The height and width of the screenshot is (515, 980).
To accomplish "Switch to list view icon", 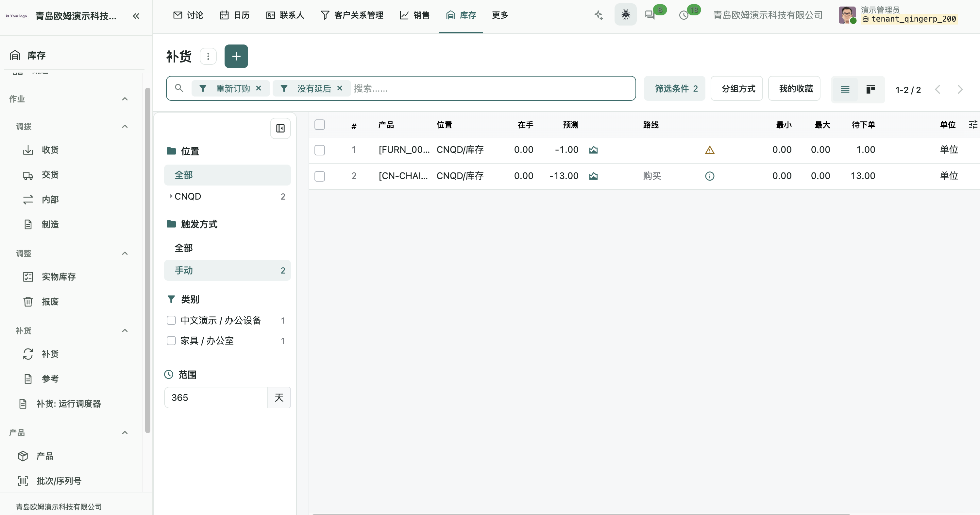I will tap(845, 90).
